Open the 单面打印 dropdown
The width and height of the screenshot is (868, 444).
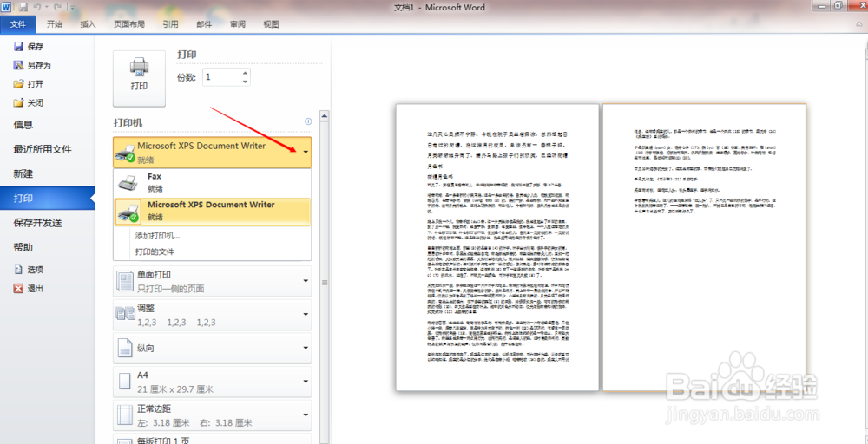[x=213, y=281]
